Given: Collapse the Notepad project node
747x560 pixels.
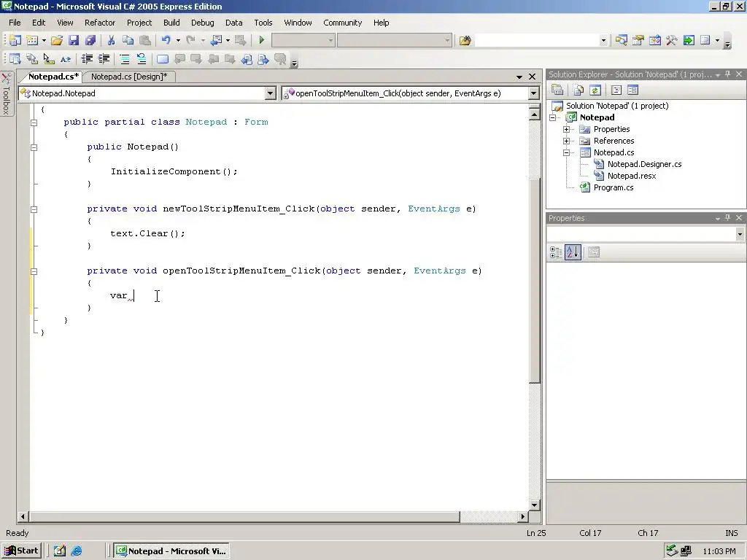Looking at the screenshot, I should [553, 117].
